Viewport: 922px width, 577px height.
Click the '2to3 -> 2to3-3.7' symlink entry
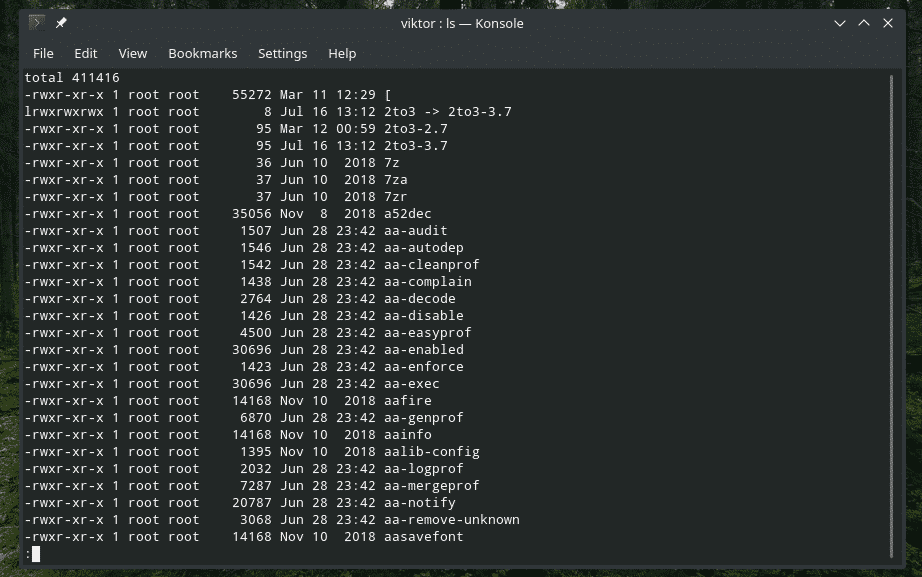448,112
